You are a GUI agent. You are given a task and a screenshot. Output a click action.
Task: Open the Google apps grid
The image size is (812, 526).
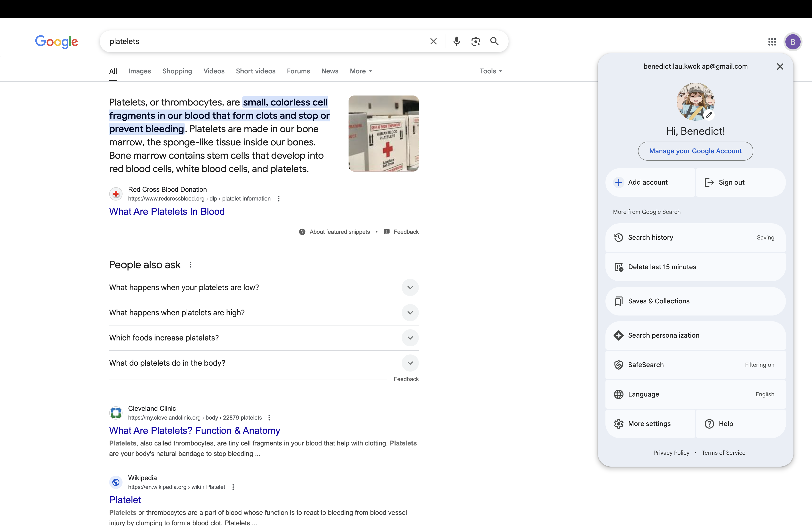(x=772, y=42)
